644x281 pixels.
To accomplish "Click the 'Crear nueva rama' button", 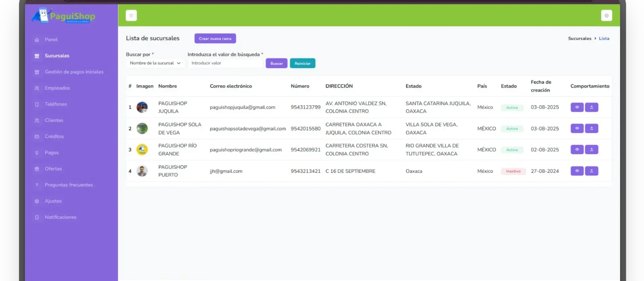I will [215, 39].
